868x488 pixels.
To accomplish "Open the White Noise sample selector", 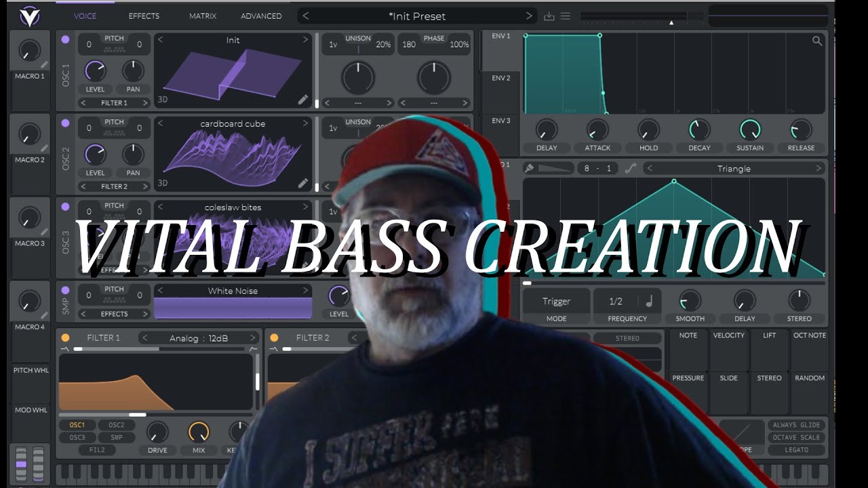I will (x=233, y=291).
